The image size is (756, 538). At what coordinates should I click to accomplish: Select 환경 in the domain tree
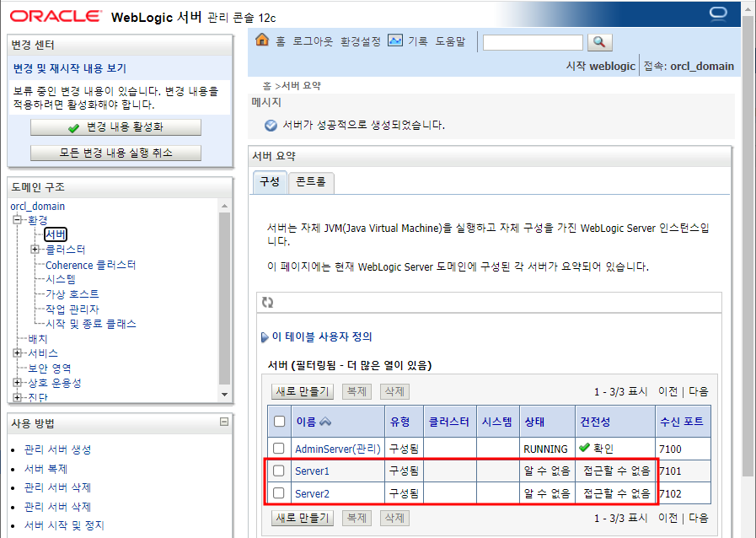(38, 220)
